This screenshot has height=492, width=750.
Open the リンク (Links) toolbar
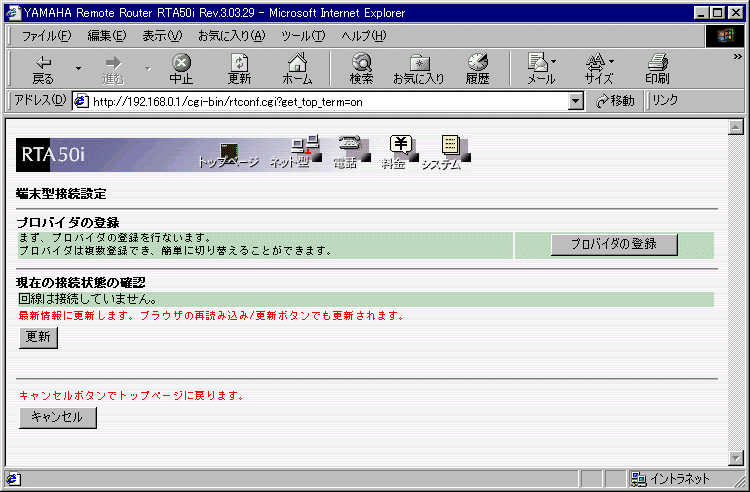[x=665, y=100]
